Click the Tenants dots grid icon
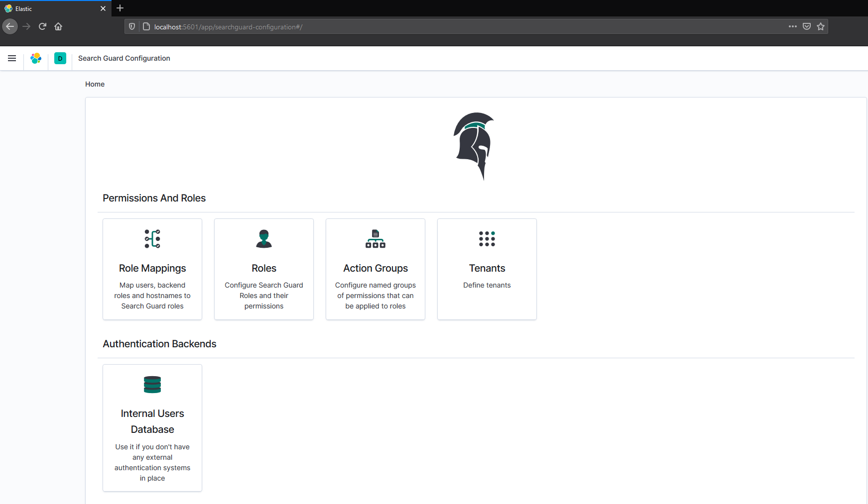868x504 pixels. [x=487, y=239]
